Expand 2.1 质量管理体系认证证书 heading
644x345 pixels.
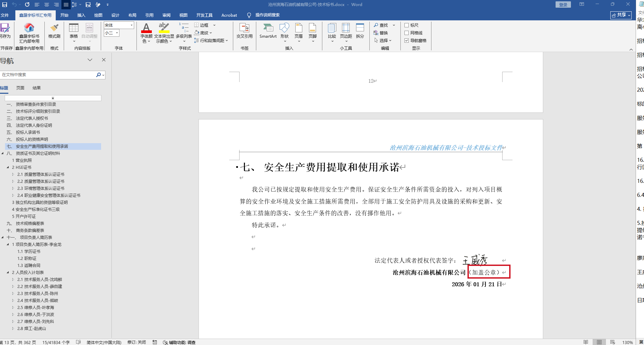click(x=13, y=175)
